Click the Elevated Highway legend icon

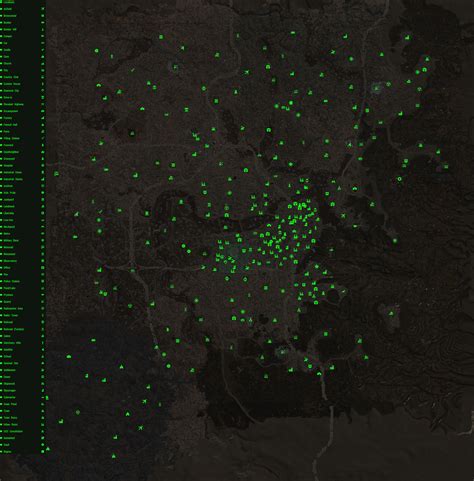point(43,104)
